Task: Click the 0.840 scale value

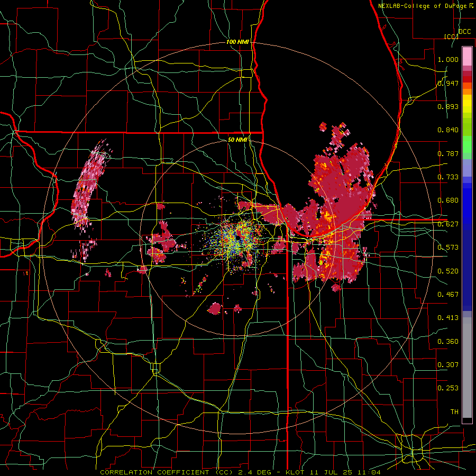Action: 448,130
